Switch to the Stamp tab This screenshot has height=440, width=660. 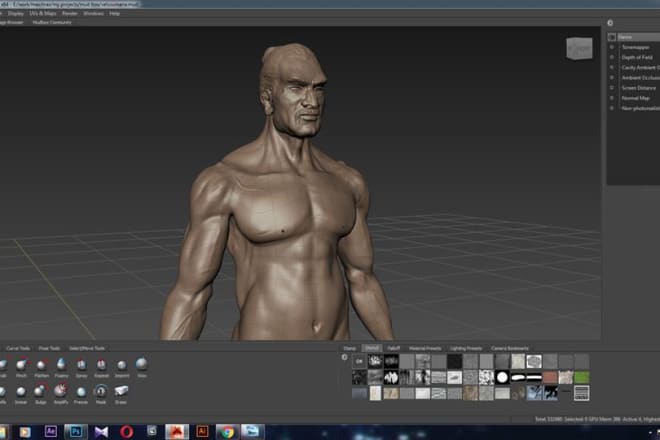coord(350,349)
